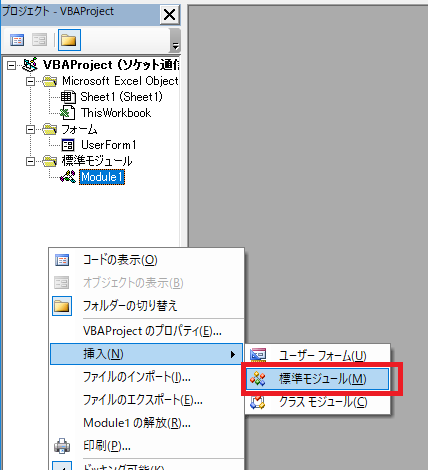
Task: Select UserForm1 in project tree
Action: pyautogui.click(x=109, y=145)
